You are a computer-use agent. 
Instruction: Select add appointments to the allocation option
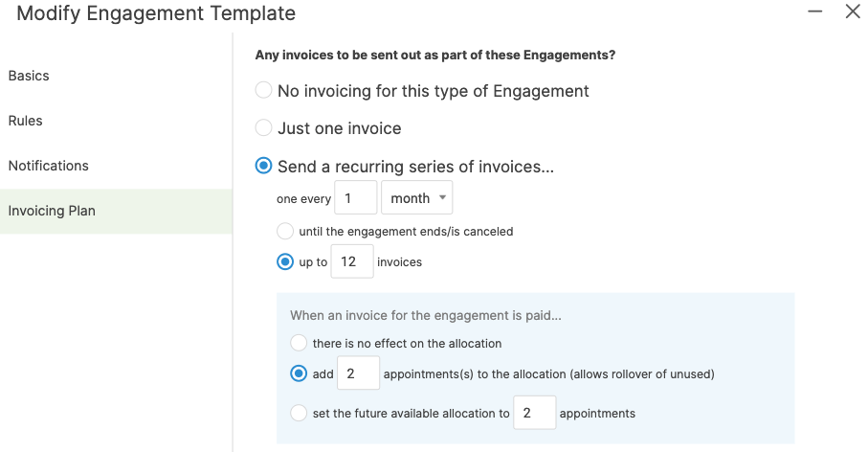click(299, 373)
